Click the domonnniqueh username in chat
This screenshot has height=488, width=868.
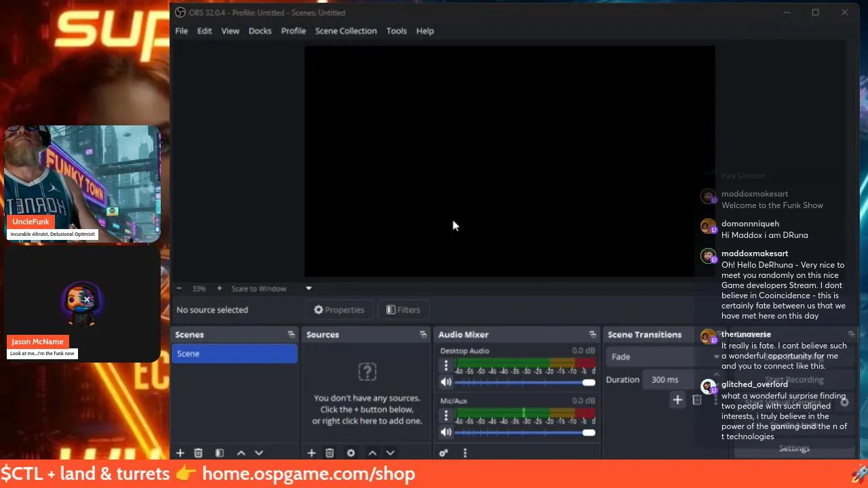pos(750,223)
